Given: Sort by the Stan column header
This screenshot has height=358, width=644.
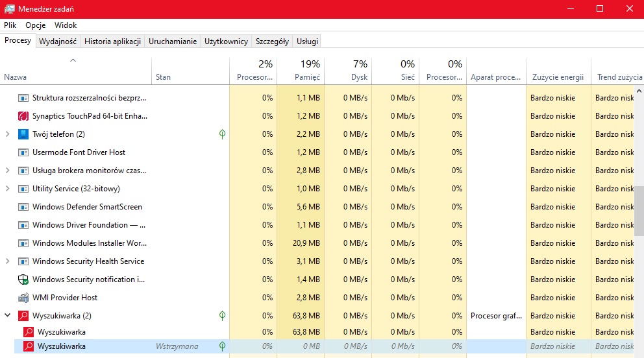Looking at the screenshot, I should [191, 71].
